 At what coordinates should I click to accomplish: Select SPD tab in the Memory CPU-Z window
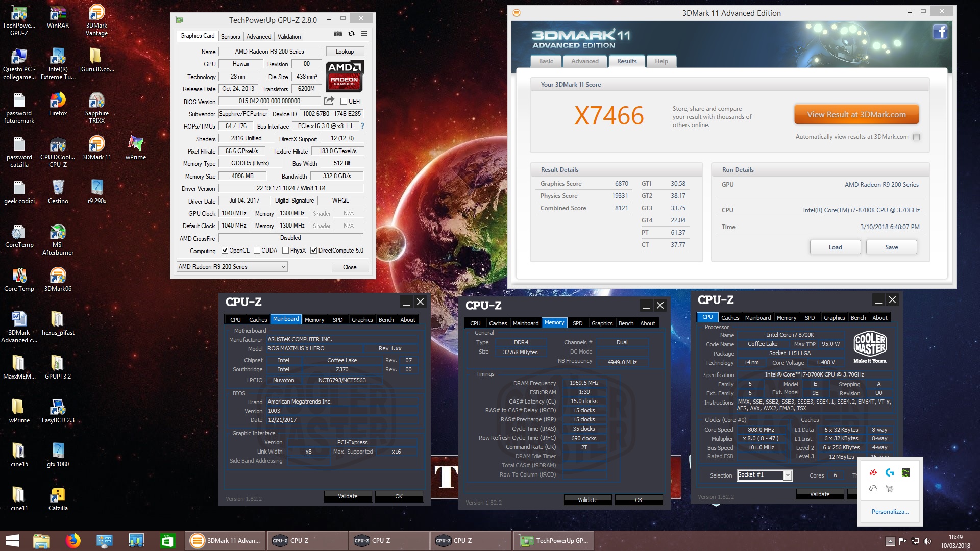[x=577, y=323]
